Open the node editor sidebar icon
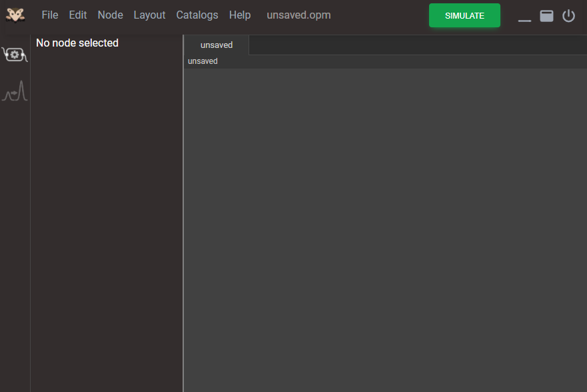Screen dimensions: 587x392 coord(15,55)
